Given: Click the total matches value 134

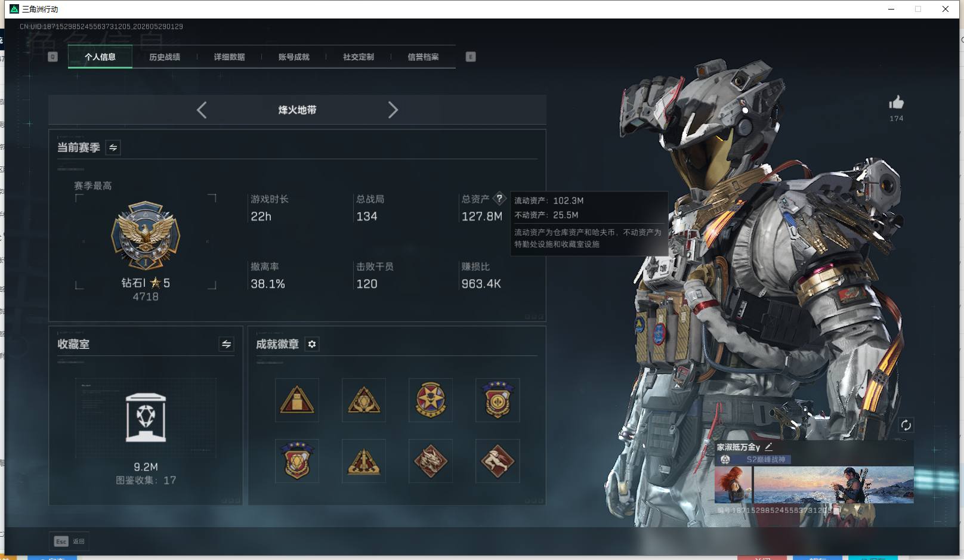Looking at the screenshot, I should (366, 216).
